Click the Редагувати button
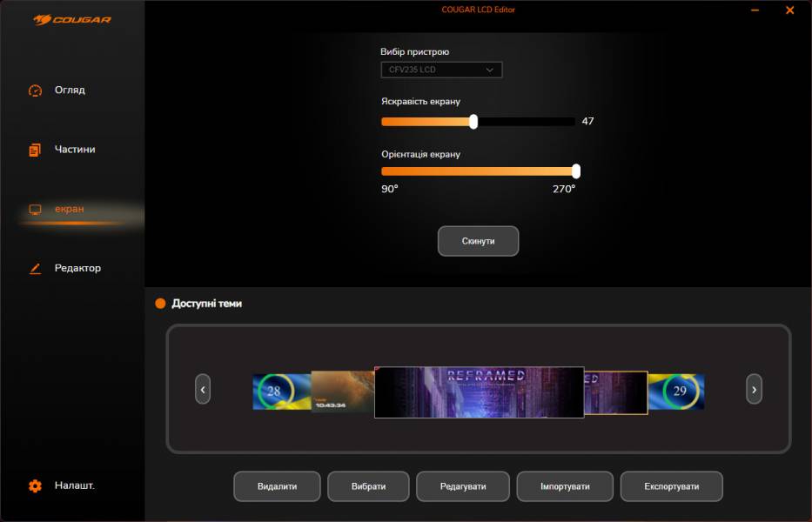Image resolution: width=812 pixels, height=522 pixels. click(463, 486)
